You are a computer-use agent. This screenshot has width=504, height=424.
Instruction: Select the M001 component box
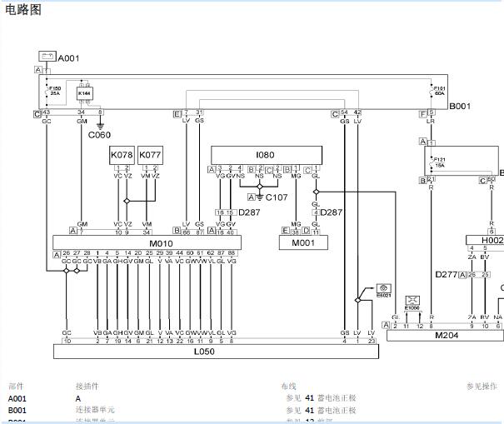click(x=303, y=242)
